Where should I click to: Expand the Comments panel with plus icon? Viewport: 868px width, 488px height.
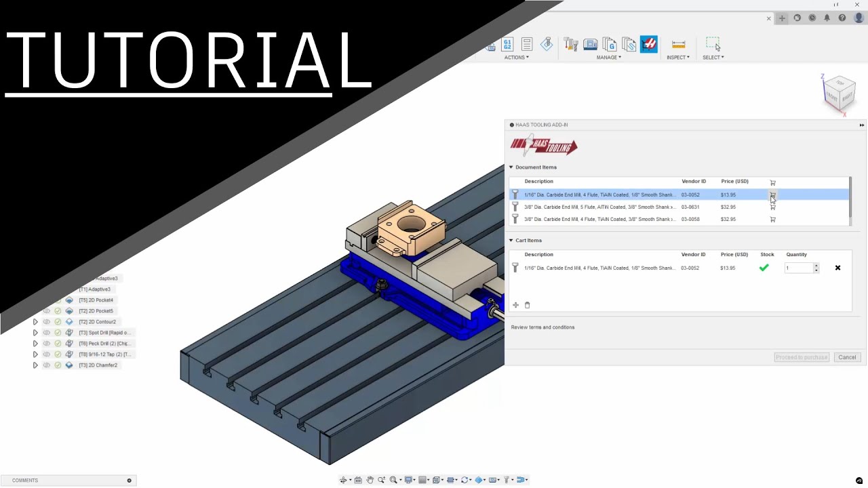pyautogui.click(x=129, y=481)
